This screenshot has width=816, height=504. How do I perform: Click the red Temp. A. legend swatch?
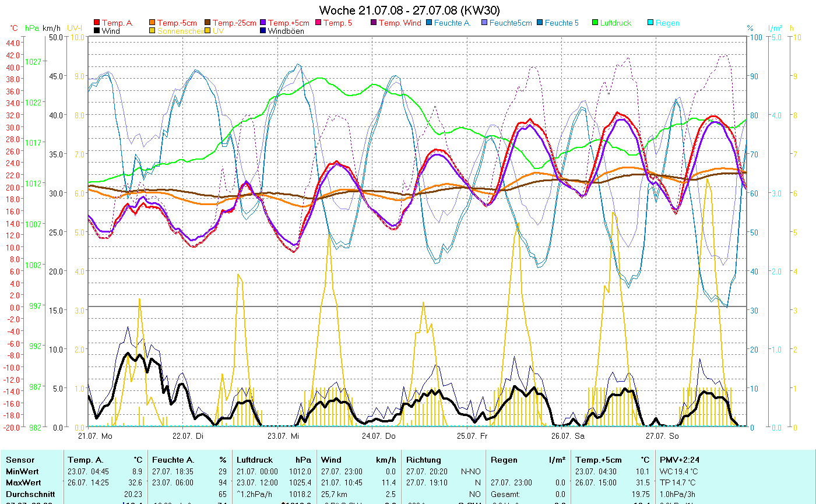tap(97, 23)
